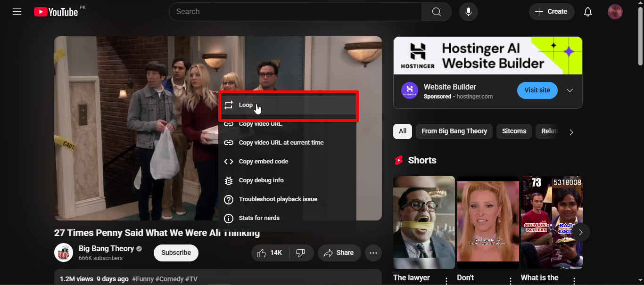The width and height of the screenshot is (644, 285).
Task: Click the YouTube logo home link
Action: click(x=56, y=12)
